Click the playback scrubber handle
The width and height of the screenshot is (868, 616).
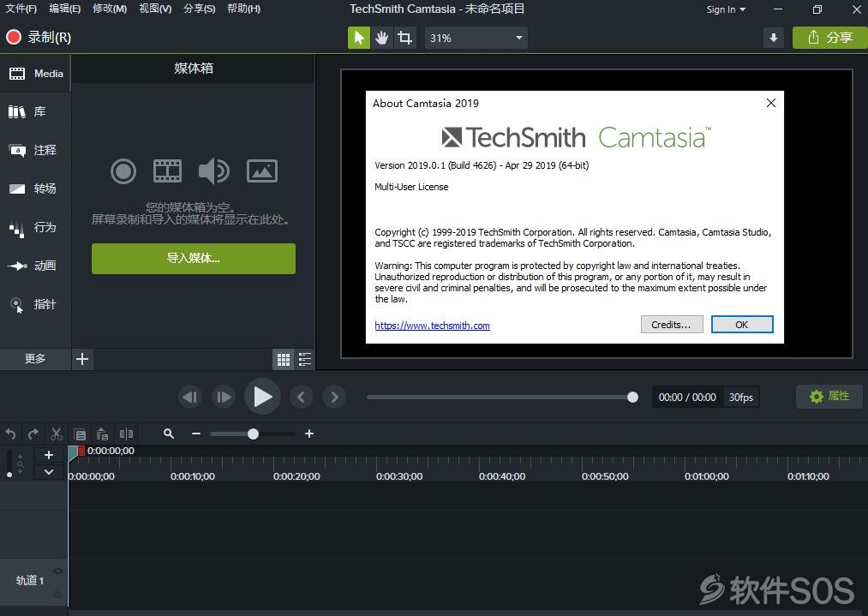(632, 397)
